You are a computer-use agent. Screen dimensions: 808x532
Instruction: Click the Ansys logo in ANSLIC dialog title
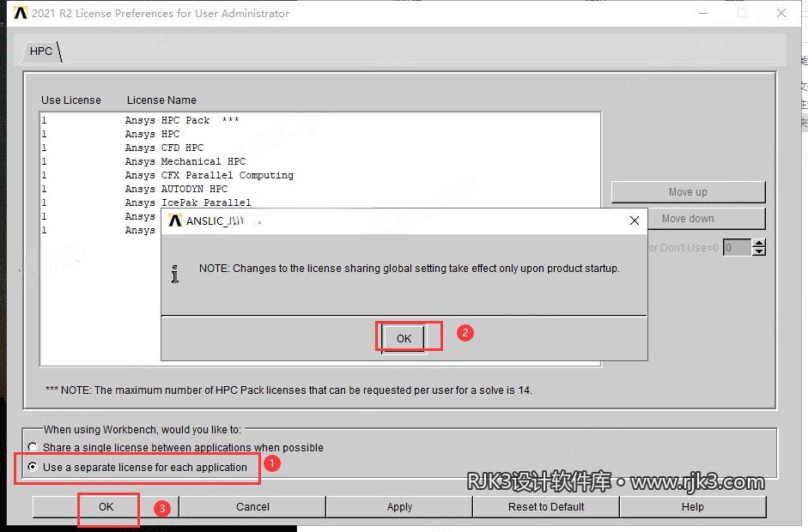tap(175, 221)
